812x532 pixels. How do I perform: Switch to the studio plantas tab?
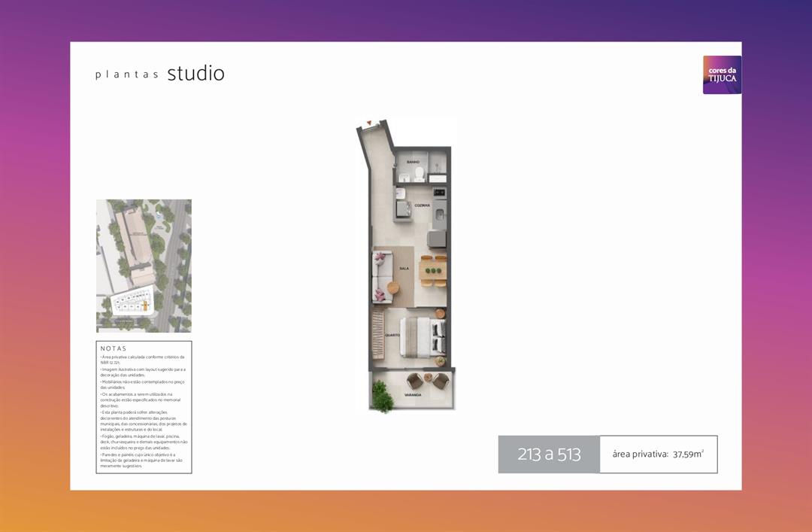197,73
